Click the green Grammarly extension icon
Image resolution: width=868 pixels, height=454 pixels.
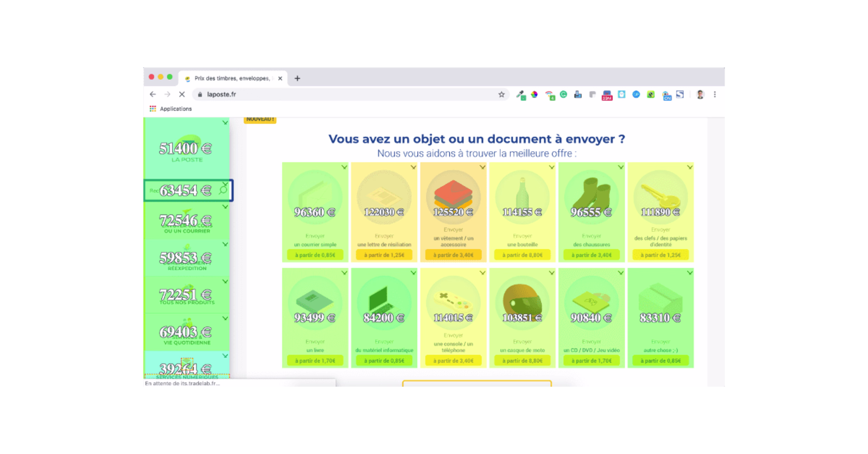[563, 94]
